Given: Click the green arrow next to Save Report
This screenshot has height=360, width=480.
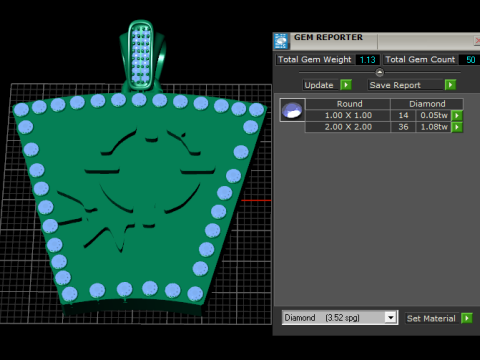Looking at the screenshot, I should pyautogui.click(x=450, y=85).
